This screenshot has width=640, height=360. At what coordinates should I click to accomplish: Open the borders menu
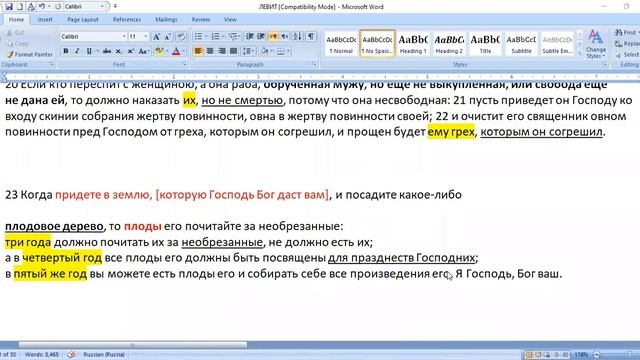tap(282, 51)
